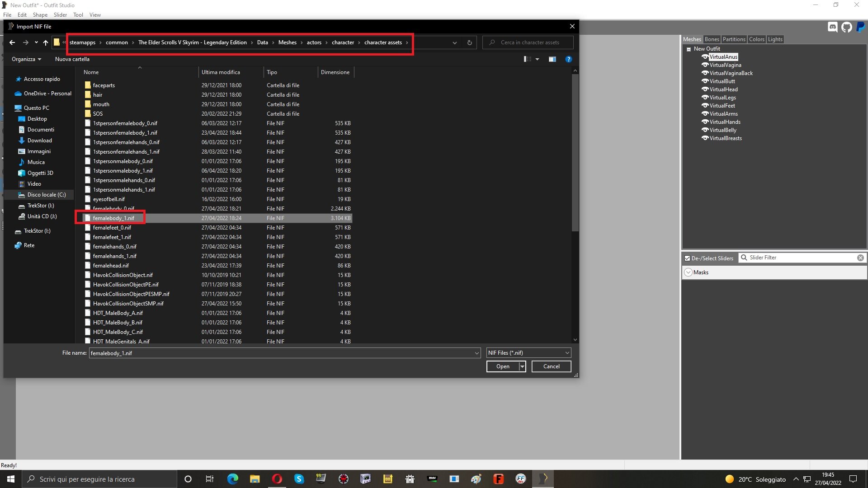The image size is (868, 488).
Task: Open Task View on taskbar
Action: coord(209,479)
